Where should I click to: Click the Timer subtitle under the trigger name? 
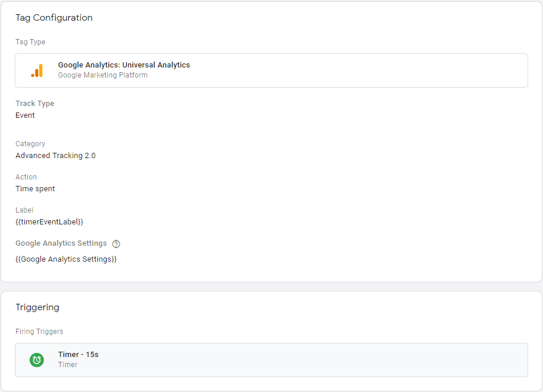(68, 365)
